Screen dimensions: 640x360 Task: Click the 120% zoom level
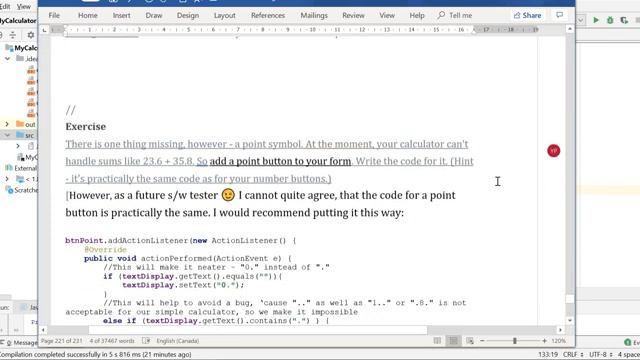pos(558,341)
